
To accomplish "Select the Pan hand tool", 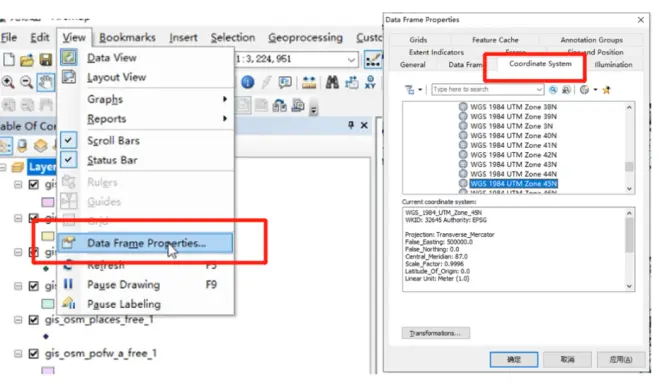I will pos(45,82).
